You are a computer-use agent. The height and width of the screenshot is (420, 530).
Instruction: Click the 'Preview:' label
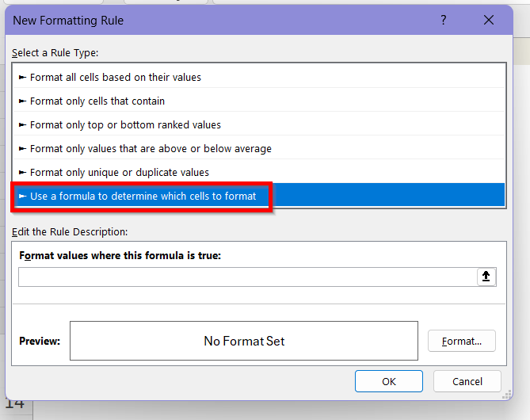40,341
